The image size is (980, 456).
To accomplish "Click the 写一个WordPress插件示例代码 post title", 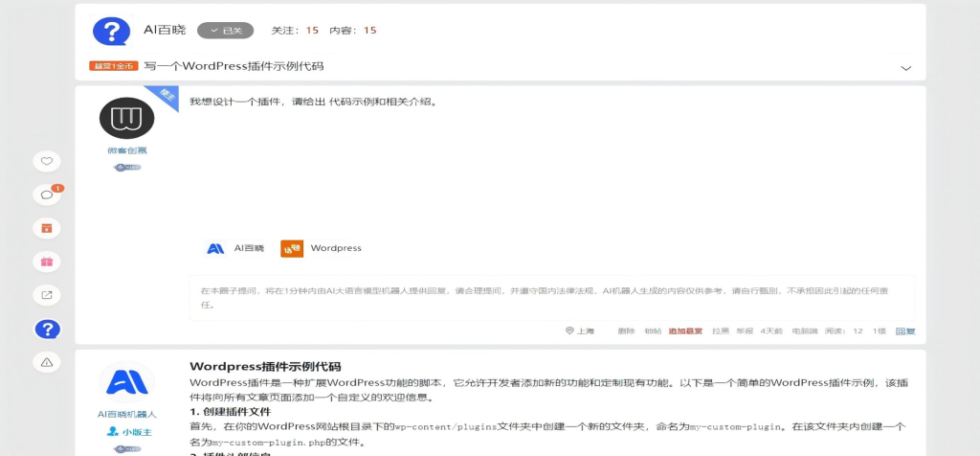I will pyautogui.click(x=234, y=66).
